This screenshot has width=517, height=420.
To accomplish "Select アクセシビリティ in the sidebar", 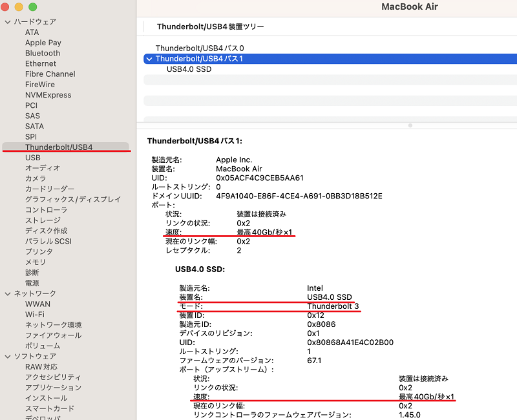I will coord(53,377).
